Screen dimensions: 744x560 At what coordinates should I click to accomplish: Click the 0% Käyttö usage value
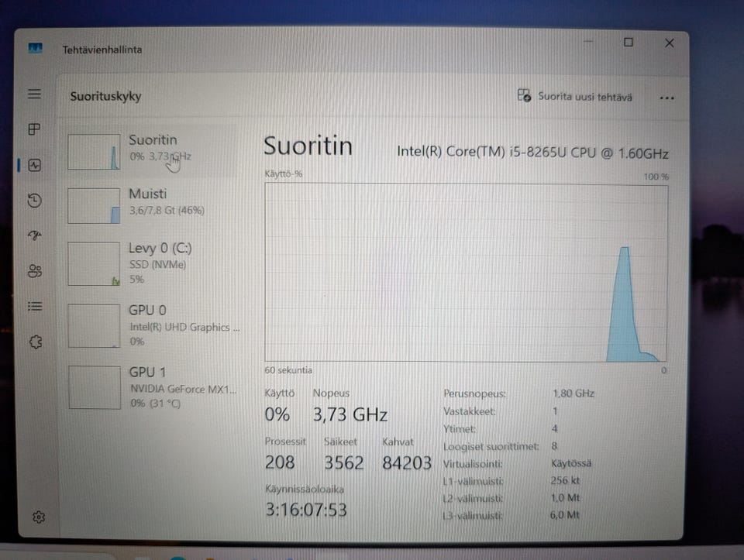click(277, 414)
